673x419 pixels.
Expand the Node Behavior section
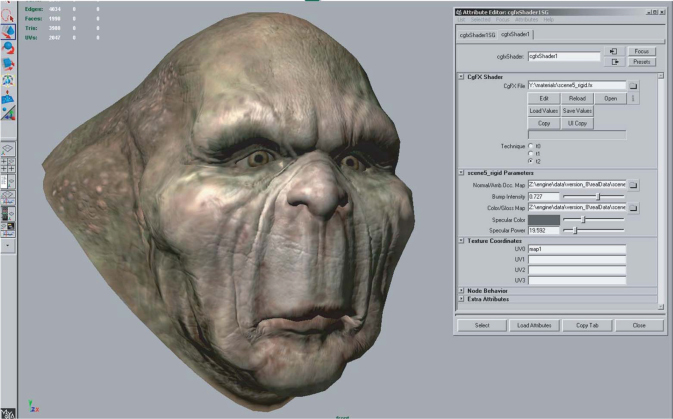(461, 290)
